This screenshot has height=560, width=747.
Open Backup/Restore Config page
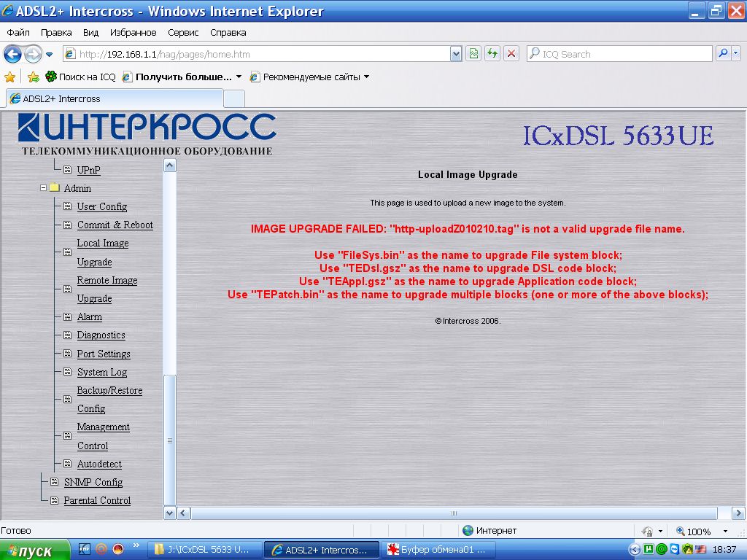pos(109,399)
